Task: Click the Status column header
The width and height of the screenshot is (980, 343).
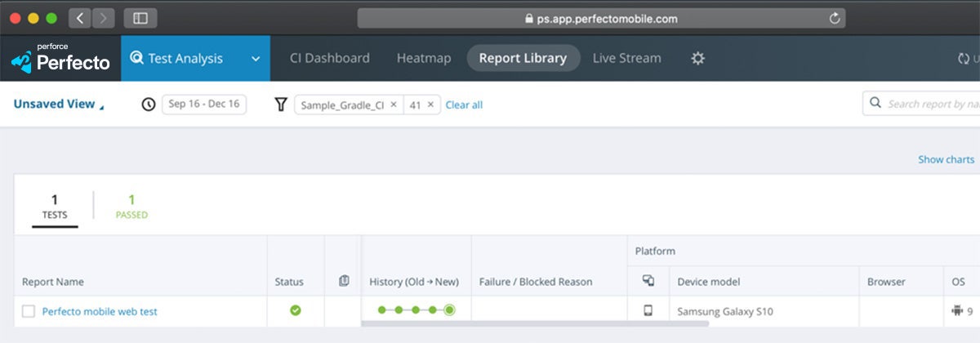Action: [289, 282]
